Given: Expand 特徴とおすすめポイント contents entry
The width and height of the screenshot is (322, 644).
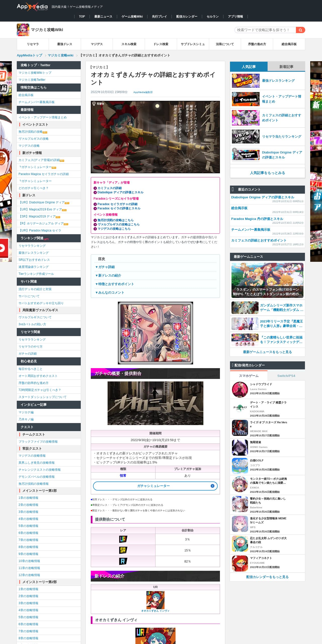Looking at the screenshot, I should coord(115,284).
